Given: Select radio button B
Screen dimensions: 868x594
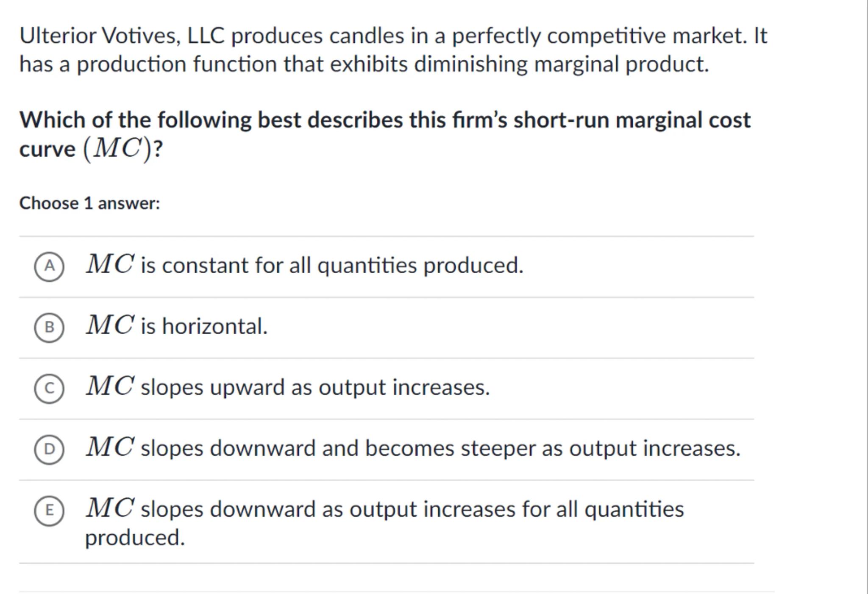Looking at the screenshot, I should click(x=49, y=328).
